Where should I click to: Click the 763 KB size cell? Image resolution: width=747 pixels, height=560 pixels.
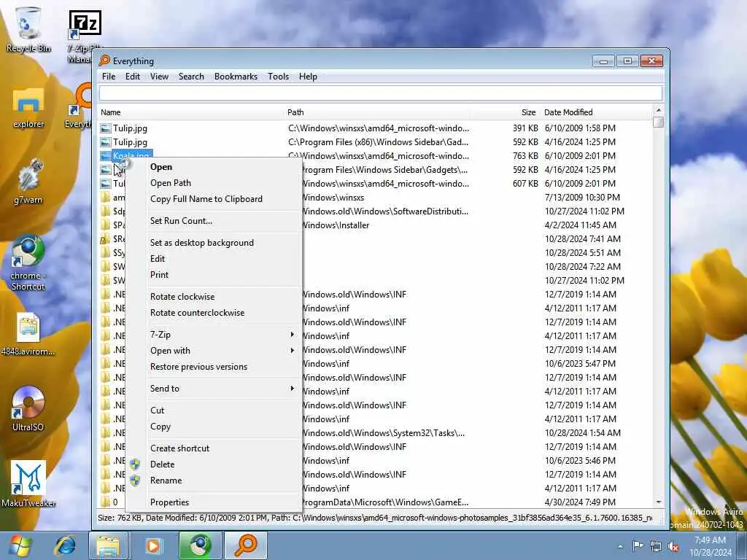click(x=525, y=156)
